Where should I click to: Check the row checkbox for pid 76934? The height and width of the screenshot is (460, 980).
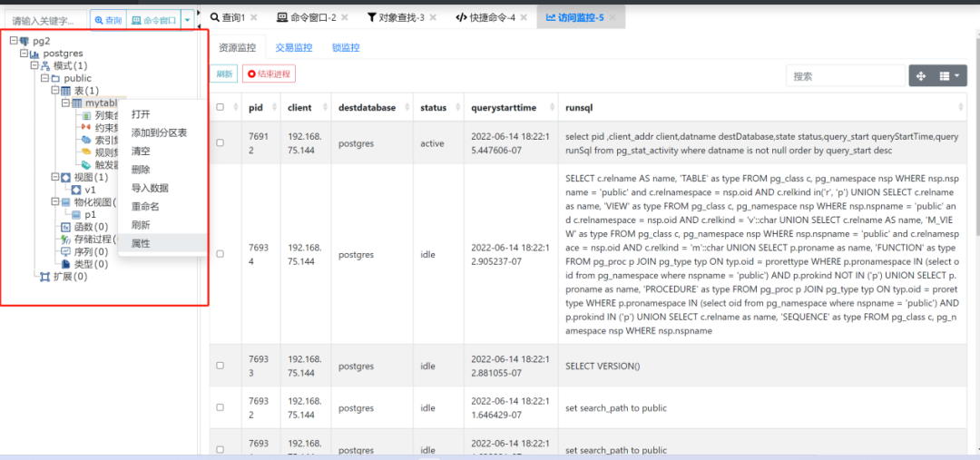pyautogui.click(x=220, y=254)
